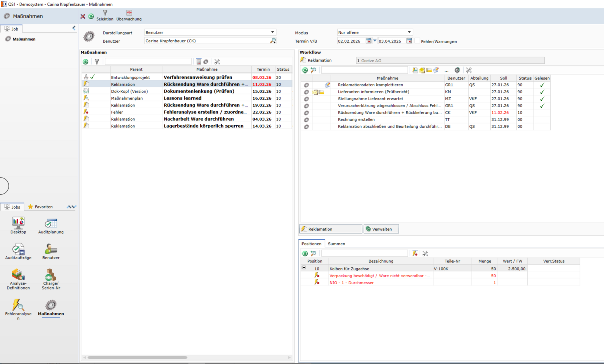Open the Analyse-Definitionen job icon
604x364 pixels.
[x=18, y=280]
